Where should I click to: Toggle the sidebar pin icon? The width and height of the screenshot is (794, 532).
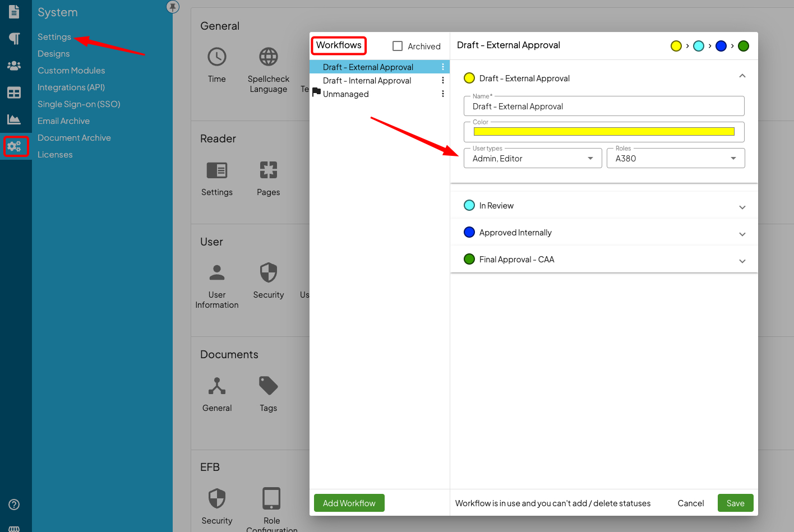[173, 7]
